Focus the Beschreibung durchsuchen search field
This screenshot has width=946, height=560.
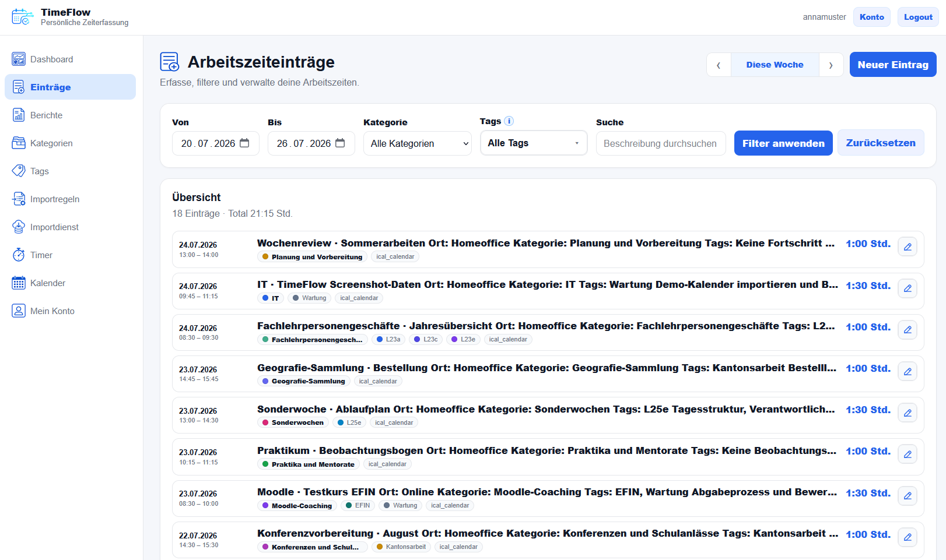point(661,143)
